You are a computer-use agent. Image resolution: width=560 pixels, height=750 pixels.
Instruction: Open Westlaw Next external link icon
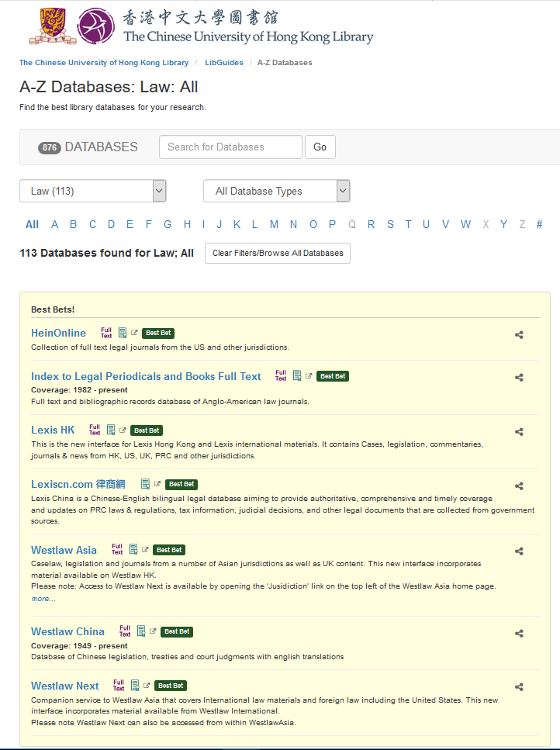click(x=147, y=686)
